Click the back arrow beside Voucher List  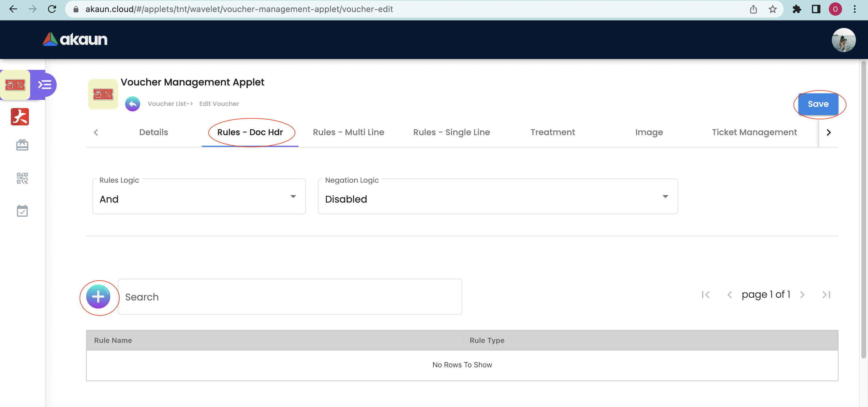(x=132, y=104)
